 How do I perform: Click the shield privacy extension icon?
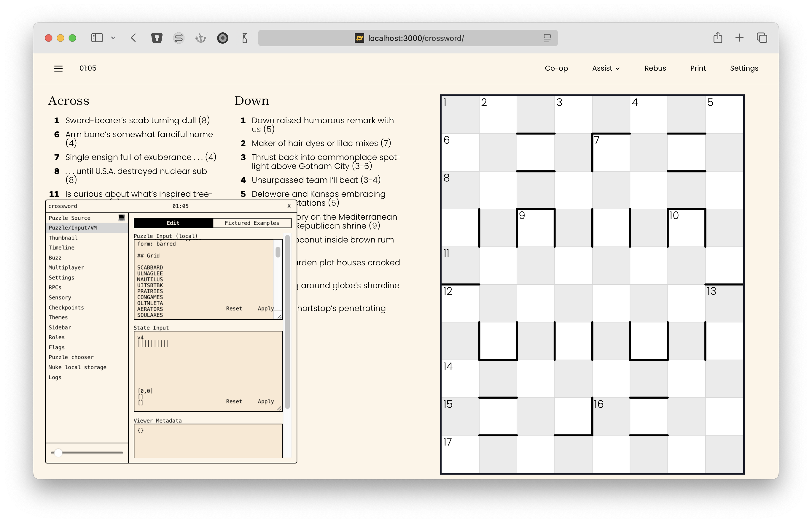[156, 38]
